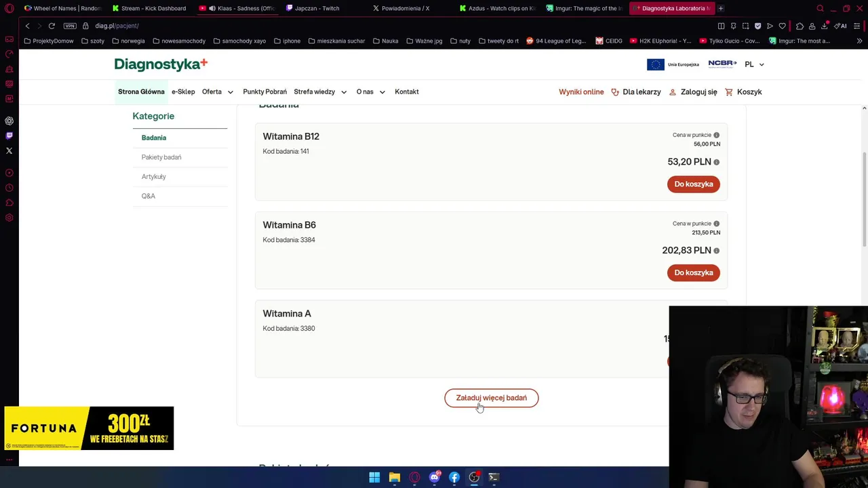This screenshot has width=868, height=488.
Task: Open Punkty Pobrań menu item
Action: [264, 91]
